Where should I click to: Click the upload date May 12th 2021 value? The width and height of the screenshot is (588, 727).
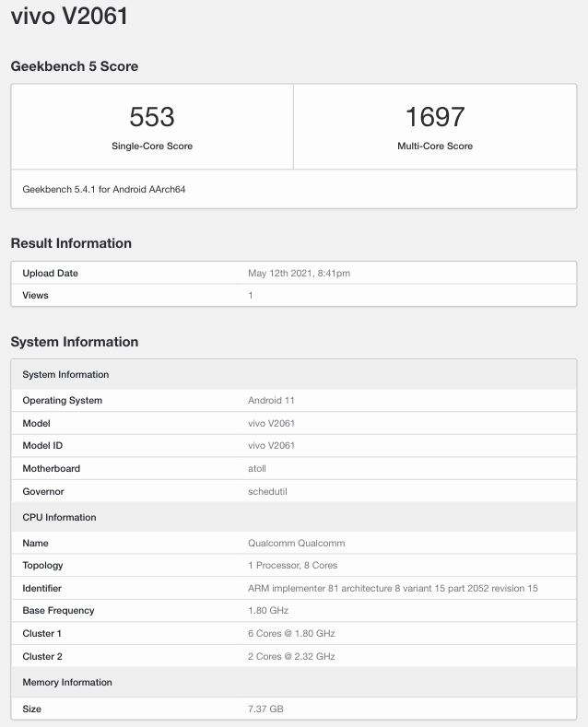299,274
